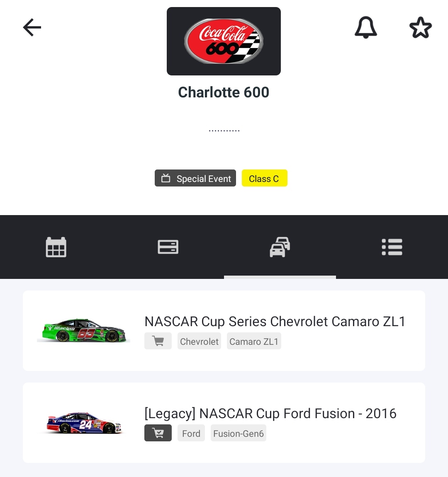448x477 pixels.
Task: Click the Fusion-Gen6 tag
Action: (x=239, y=433)
